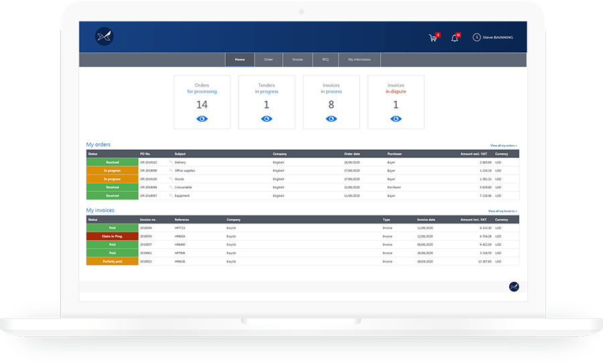The image size is (603, 364).
Task: Click the Partially paid status badge
Action: [x=113, y=262]
